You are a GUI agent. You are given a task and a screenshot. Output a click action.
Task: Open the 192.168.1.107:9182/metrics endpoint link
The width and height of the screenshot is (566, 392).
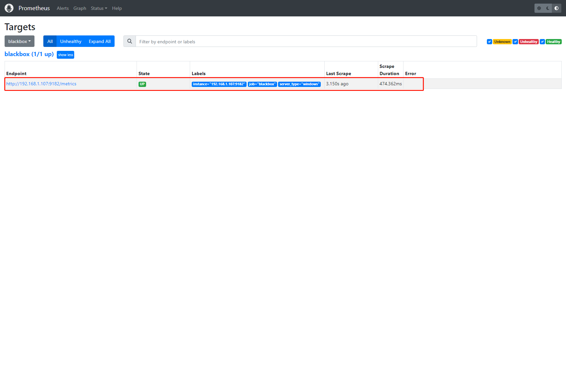(x=41, y=84)
